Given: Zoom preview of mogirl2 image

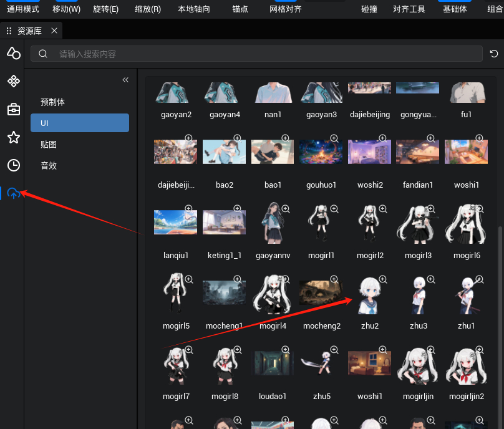Looking at the screenshot, I should coord(383,208).
